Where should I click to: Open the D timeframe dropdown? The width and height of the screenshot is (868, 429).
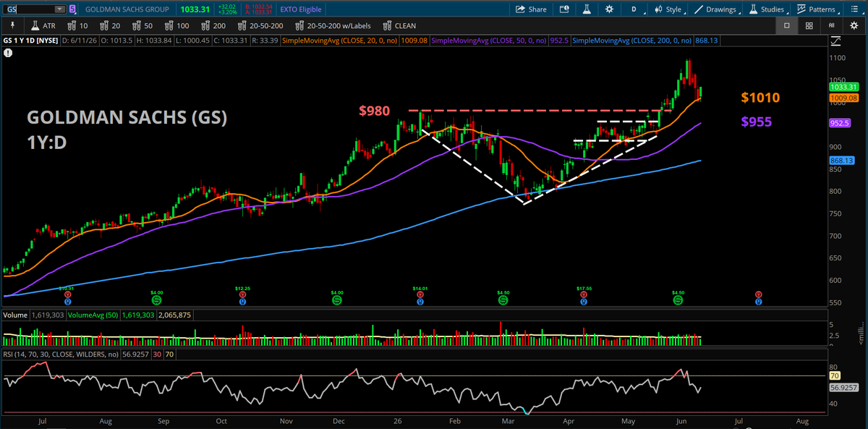coord(634,9)
